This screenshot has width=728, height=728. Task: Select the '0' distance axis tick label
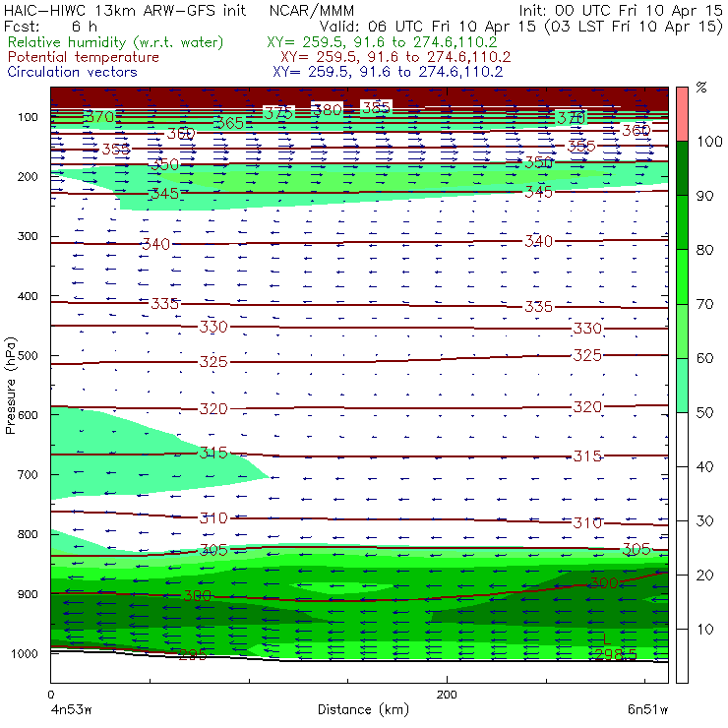point(50,695)
